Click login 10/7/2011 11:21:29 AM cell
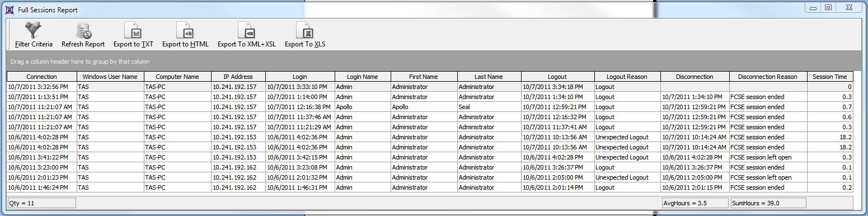This screenshot has width=868, height=216. click(x=300, y=127)
